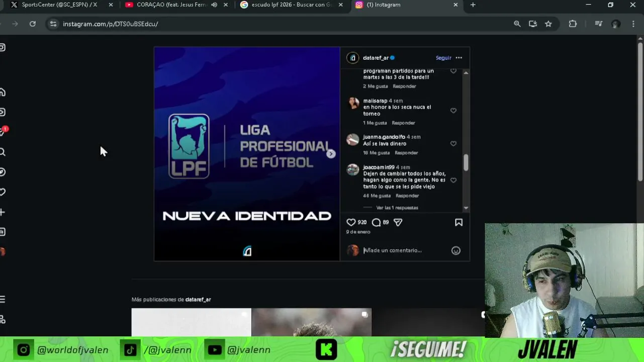Open joacoamin99 profile from comment
Viewport: 644px width, 362px height.
(x=379, y=167)
